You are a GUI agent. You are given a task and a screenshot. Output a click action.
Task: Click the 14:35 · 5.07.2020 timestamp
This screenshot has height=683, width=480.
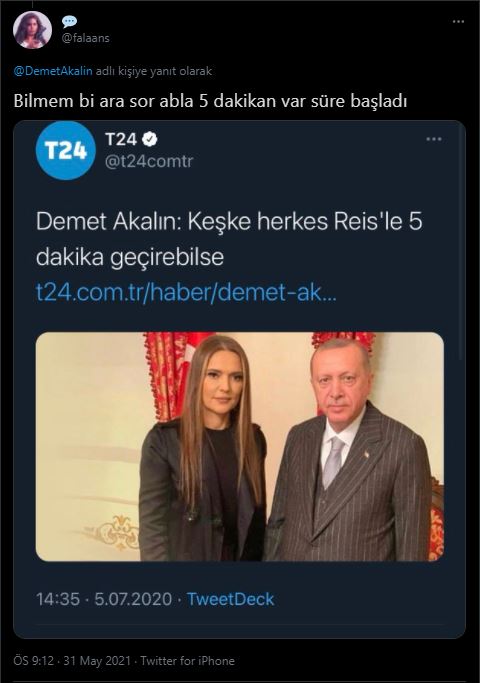tap(104, 599)
